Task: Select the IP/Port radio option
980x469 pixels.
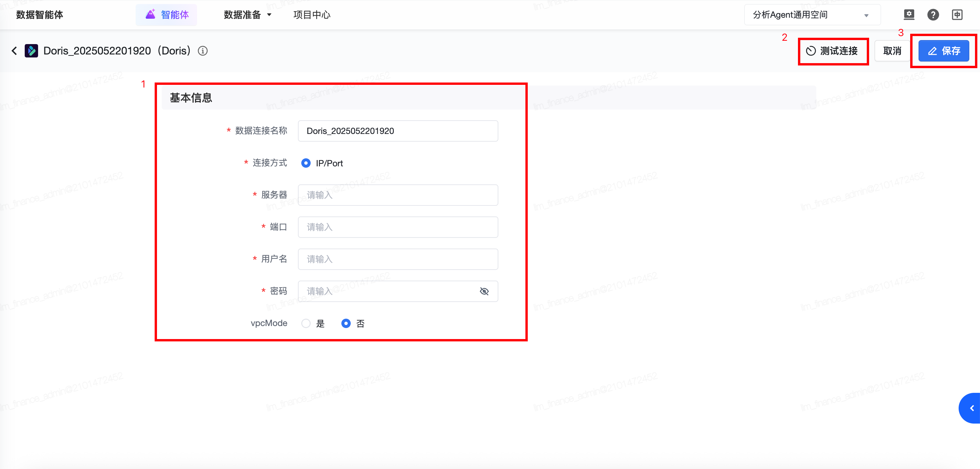Action: (306, 163)
